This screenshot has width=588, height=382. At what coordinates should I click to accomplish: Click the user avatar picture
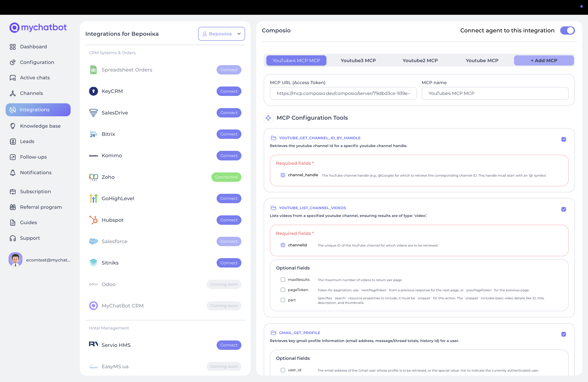(15, 260)
